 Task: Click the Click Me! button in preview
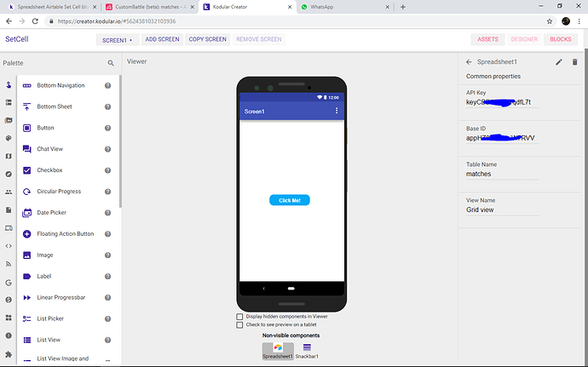[x=290, y=200]
